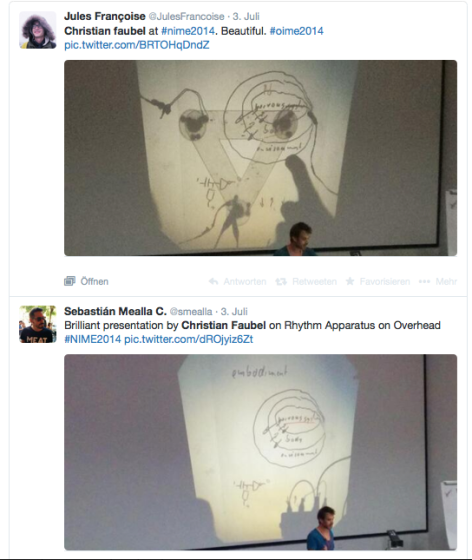Image resolution: width=472 pixels, height=560 pixels.
Task: Click the Jules Françoise display name
Action: pos(105,16)
